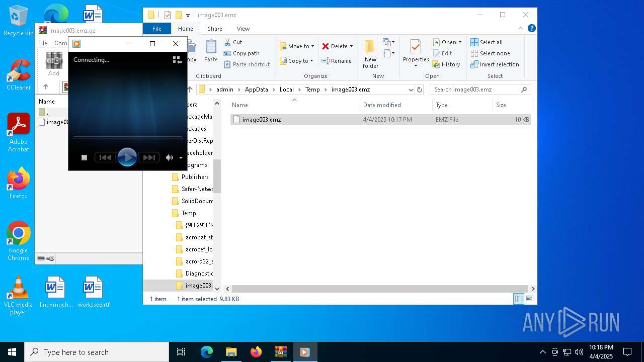
Task: Click Select none in ribbon
Action: pos(490,53)
